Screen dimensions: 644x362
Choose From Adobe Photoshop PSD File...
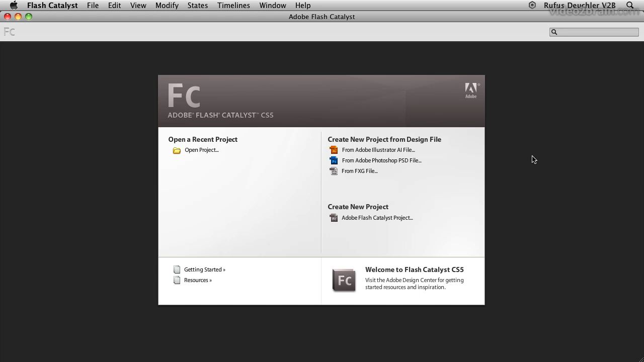382,160
